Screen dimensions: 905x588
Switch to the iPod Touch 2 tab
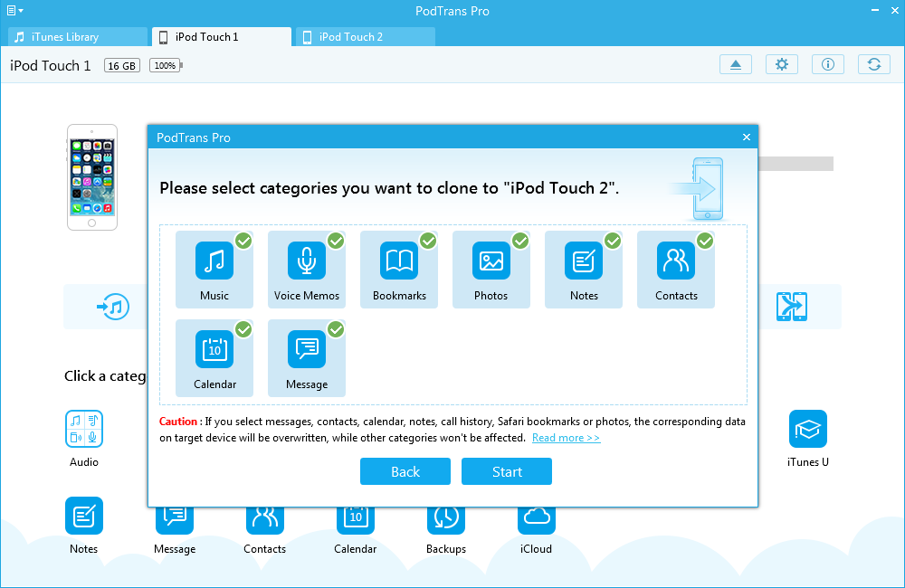coord(367,37)
